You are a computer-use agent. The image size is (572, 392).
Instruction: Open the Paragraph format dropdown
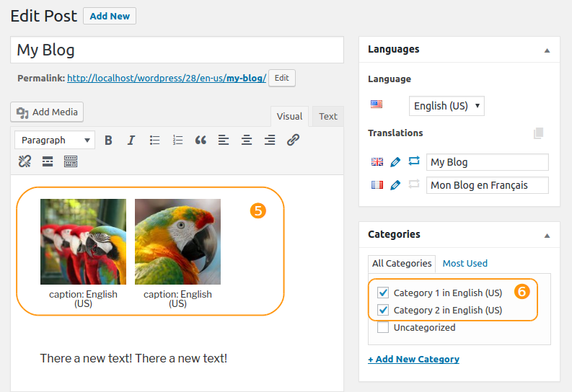pyautogui.click(x=55, y=141)
